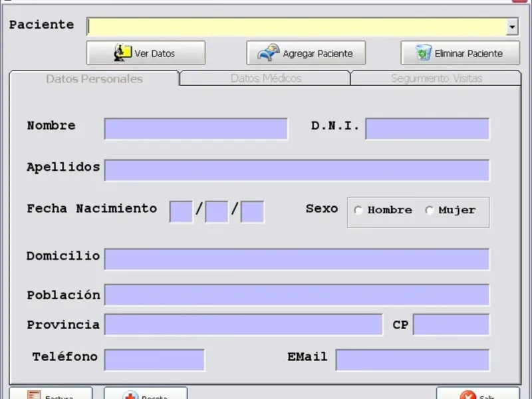Screen dimensions: 532x399
Task: Focus the Teléfono input field
Action: click(154, 360)
